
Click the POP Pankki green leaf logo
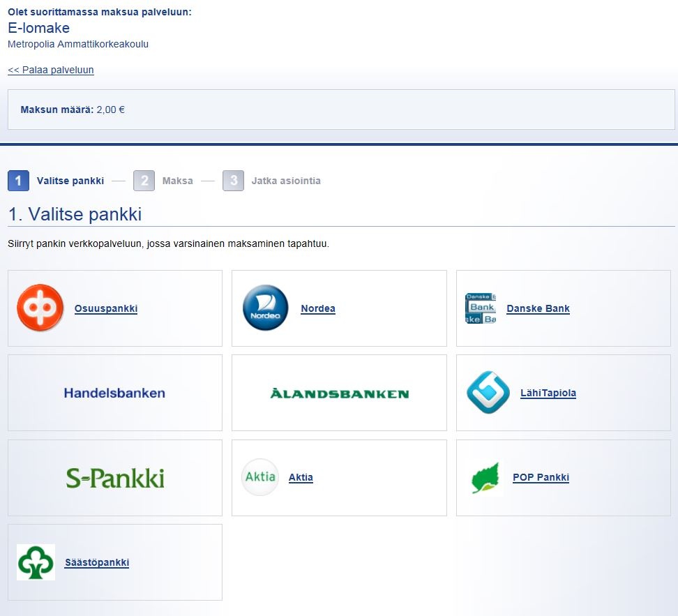(485, 478)
